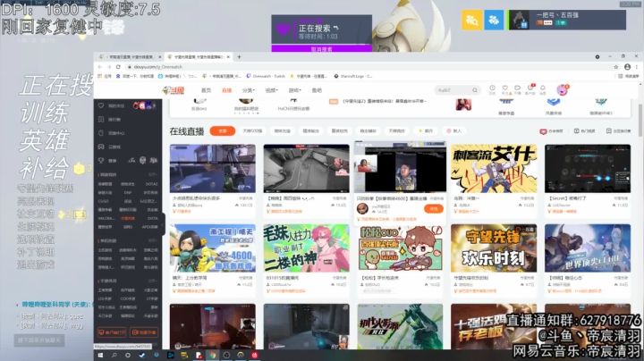The image size is (644, 361).
Task: Click the search magnifier in Douyu header
Action: tap(475, 90)
